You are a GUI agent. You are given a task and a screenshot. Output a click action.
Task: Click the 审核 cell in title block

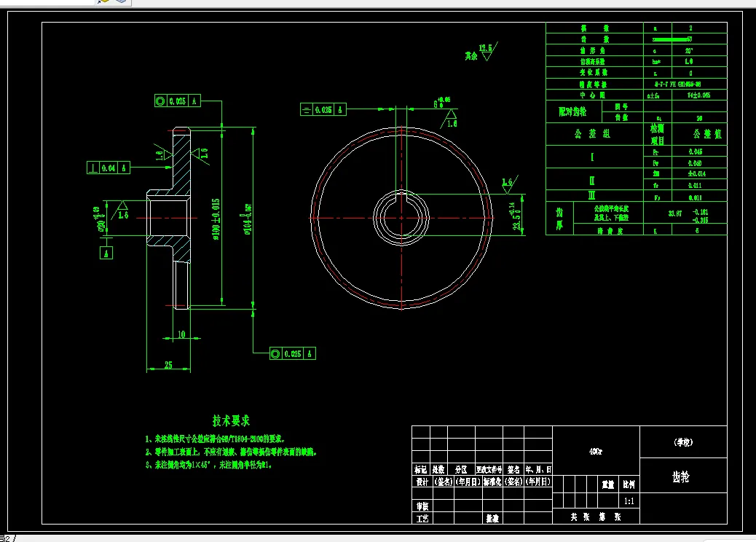click(422, 506)
